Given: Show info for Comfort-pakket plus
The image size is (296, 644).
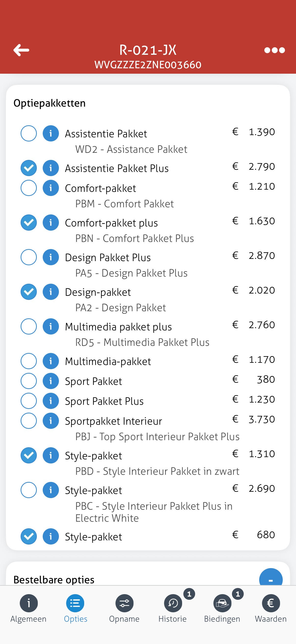Looking at the screenshot, I should pos(51,223).
